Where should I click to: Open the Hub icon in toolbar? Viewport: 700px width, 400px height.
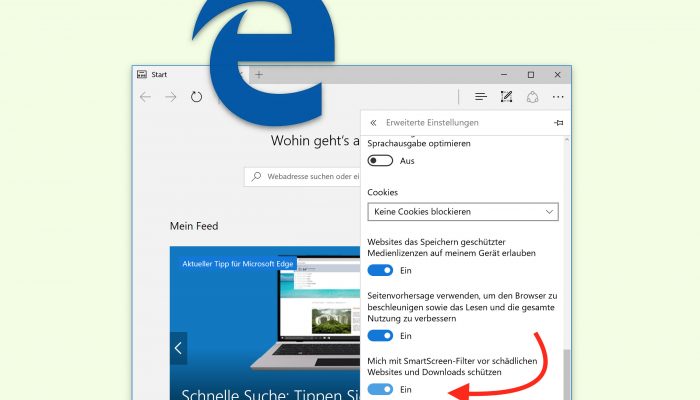pos(481,96)
